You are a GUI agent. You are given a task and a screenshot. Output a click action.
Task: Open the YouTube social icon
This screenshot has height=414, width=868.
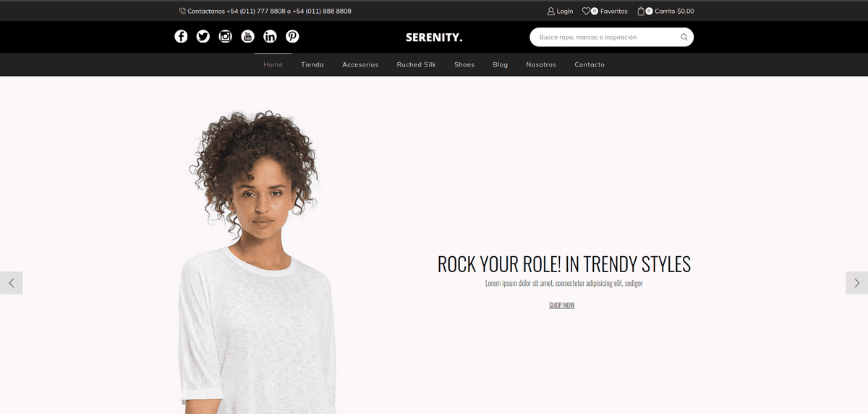248,36
